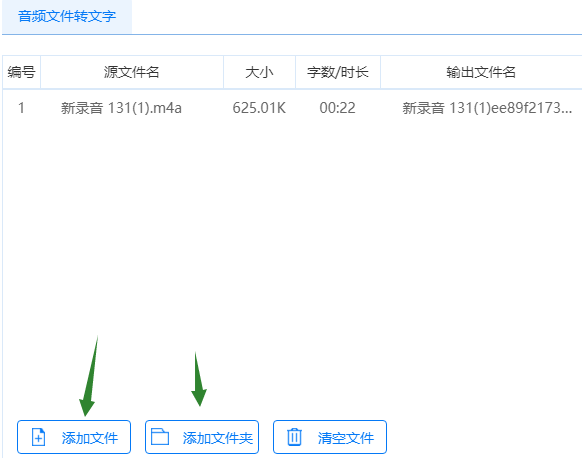Select the 大小 column header
582x458 pixels.
pos(259,72)
